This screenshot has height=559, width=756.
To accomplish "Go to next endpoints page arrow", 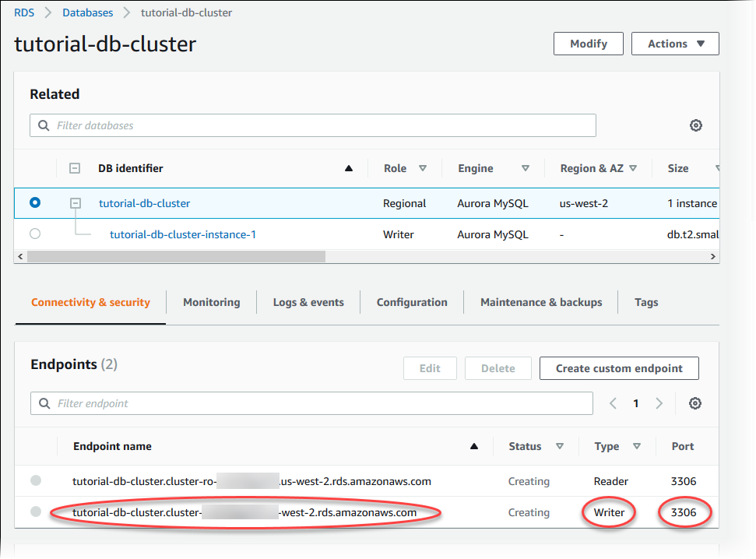I will pyautogui.click(x=659, y=403).
